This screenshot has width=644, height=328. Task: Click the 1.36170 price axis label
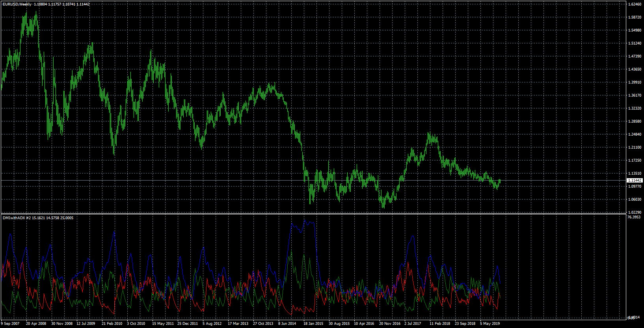pyautogui.click(x=635, y=95)
